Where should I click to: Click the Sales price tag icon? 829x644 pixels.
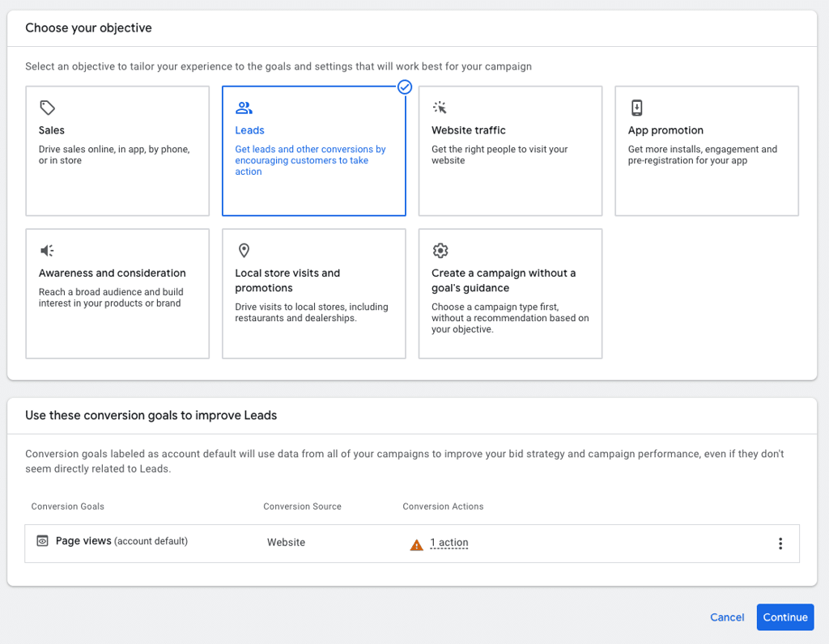pos(47,108)
